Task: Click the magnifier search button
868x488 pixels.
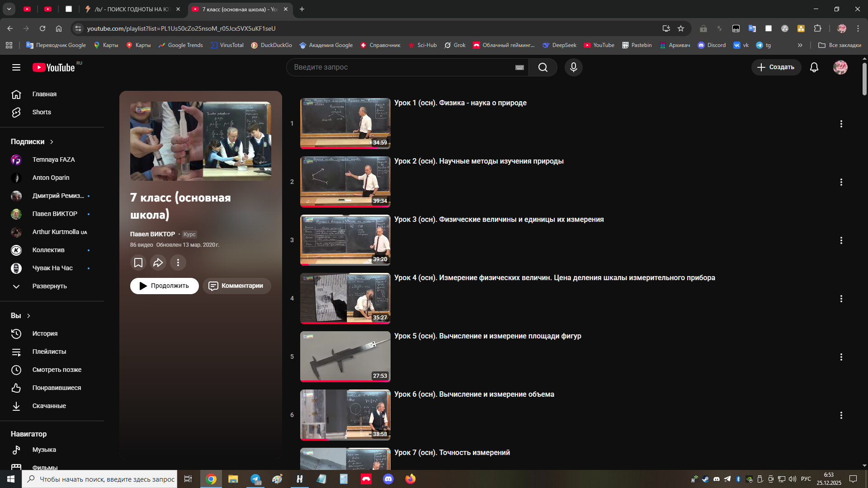Action: click(543, 67)
